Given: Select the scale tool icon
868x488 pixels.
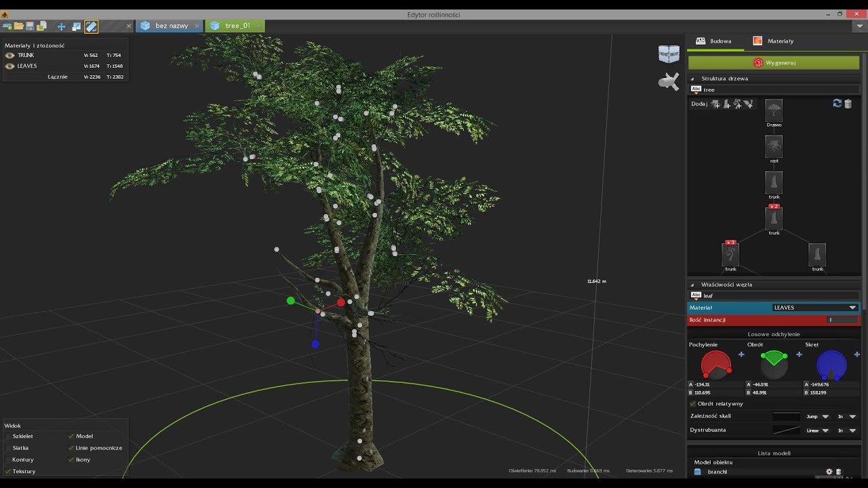Looking at the screenshot, I should coord(77,26).
